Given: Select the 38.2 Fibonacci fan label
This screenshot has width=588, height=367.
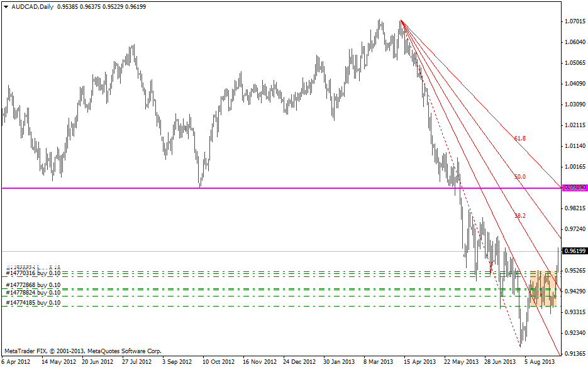Looking at the screenshot, I should 519,216.
